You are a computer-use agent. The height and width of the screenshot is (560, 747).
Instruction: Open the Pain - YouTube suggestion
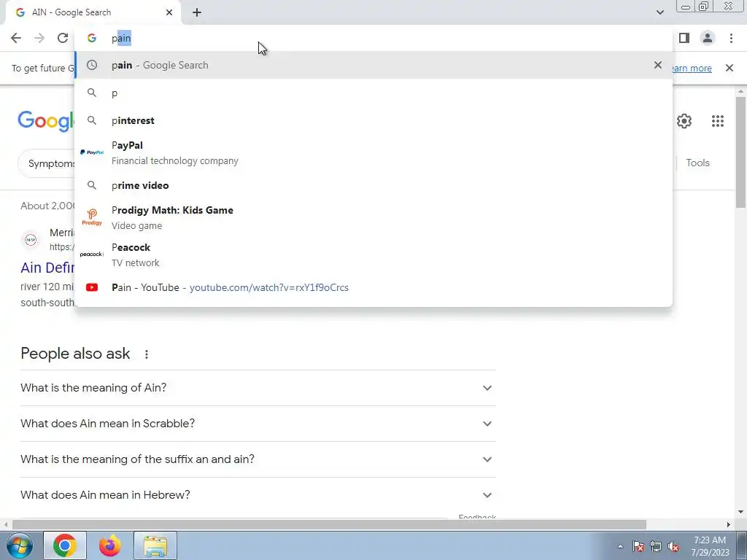[x=373, y=287]
